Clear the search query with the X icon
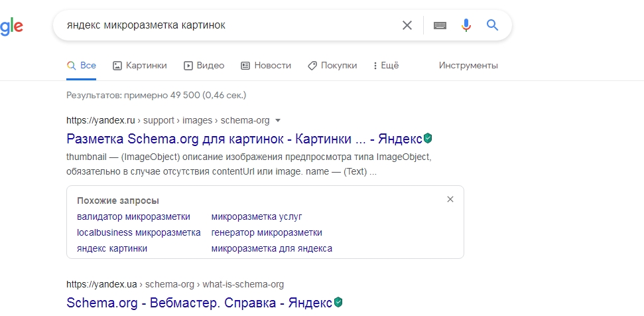644x316 pixels. click(x=407, y=25)
